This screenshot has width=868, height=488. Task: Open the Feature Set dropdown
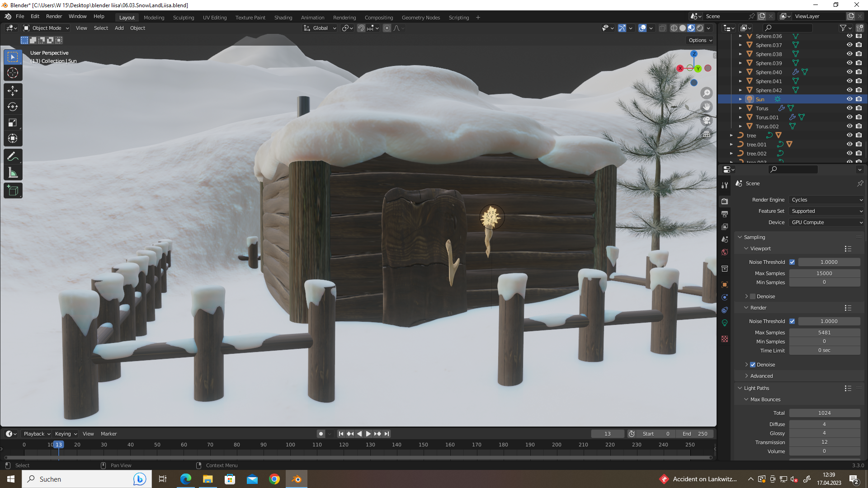tap(826, 211)
